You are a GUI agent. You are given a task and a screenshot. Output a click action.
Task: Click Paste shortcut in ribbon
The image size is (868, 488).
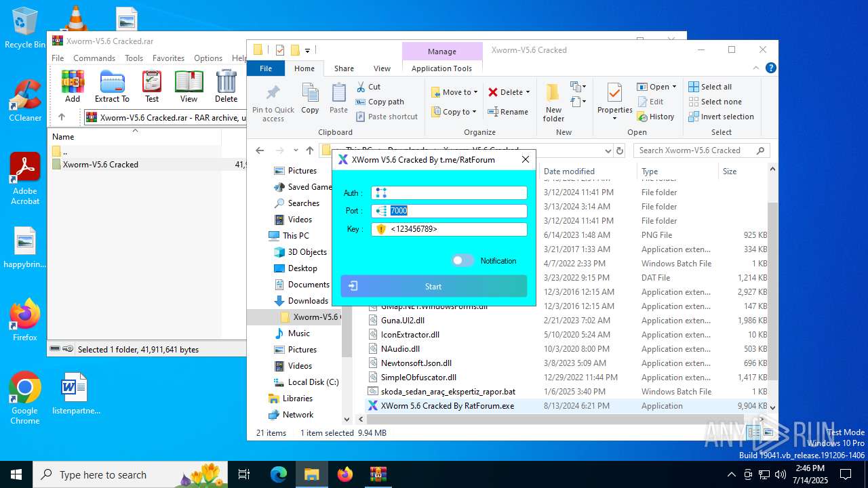pos(387,117)
